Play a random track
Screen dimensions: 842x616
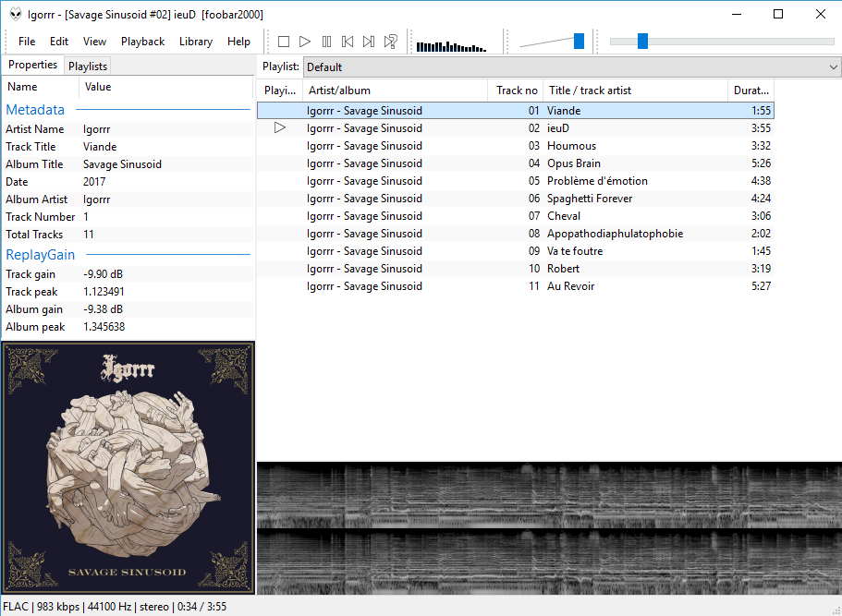click(390, 42)
